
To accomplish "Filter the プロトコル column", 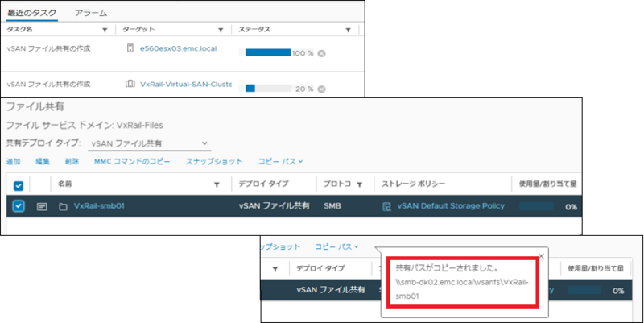I will [359, 185].
